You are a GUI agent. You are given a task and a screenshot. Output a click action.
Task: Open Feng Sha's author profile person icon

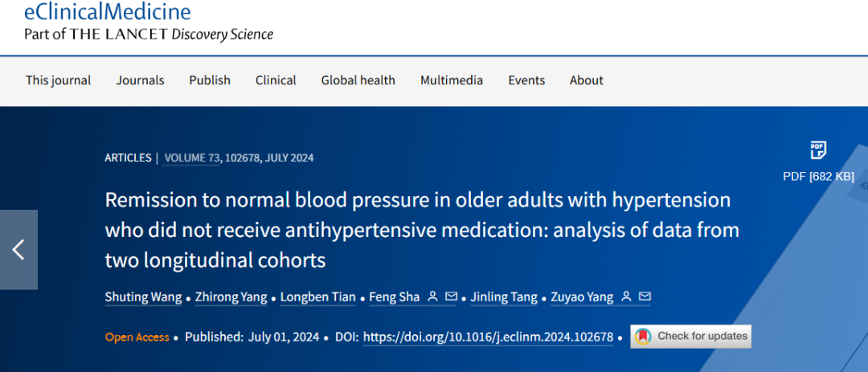click(433, 296)
